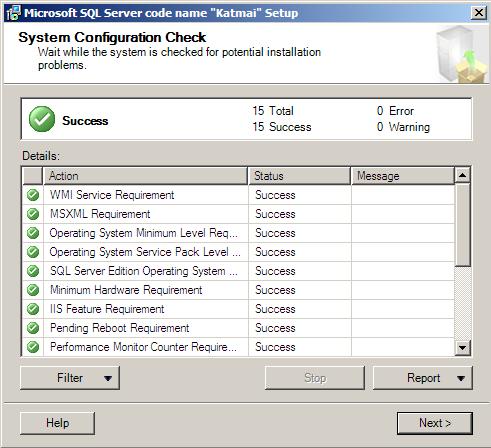The width and height of the screenshot is (491, 448).
Task: Click the green check icon beside MSXML Requirement
Action: click(33, 214)
